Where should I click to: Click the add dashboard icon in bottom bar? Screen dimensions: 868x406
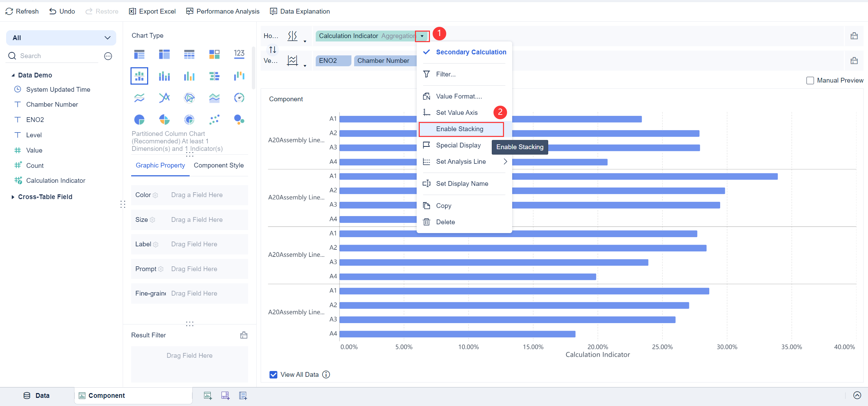coord(225,395)
